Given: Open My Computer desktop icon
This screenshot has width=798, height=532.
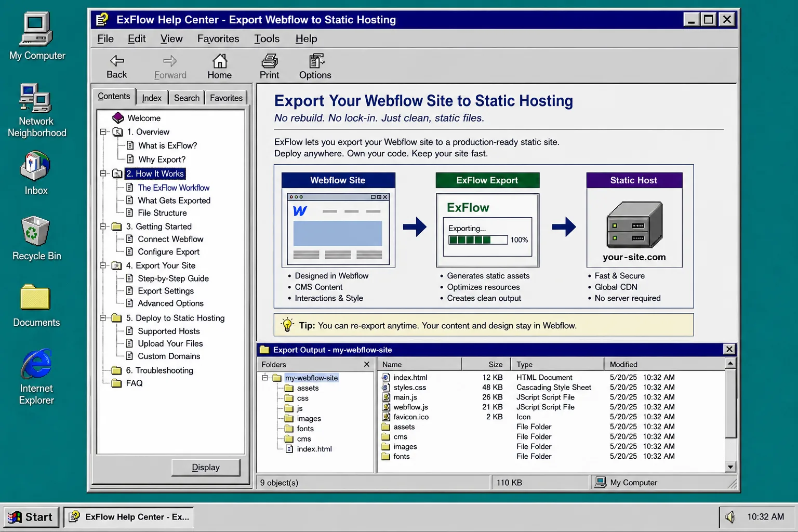Looking at the screenshot, I should (36, 29).
